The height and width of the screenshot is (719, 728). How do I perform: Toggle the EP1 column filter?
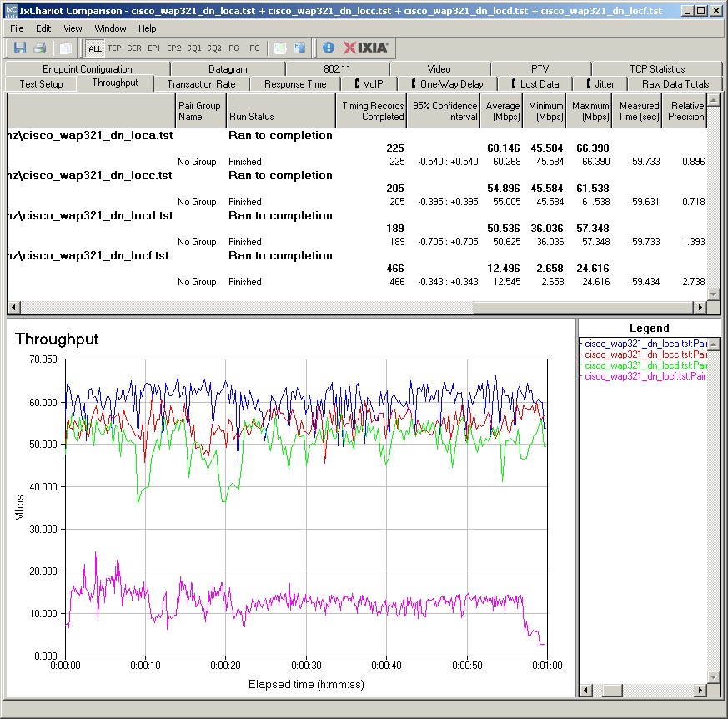click(x=153, y=48)
